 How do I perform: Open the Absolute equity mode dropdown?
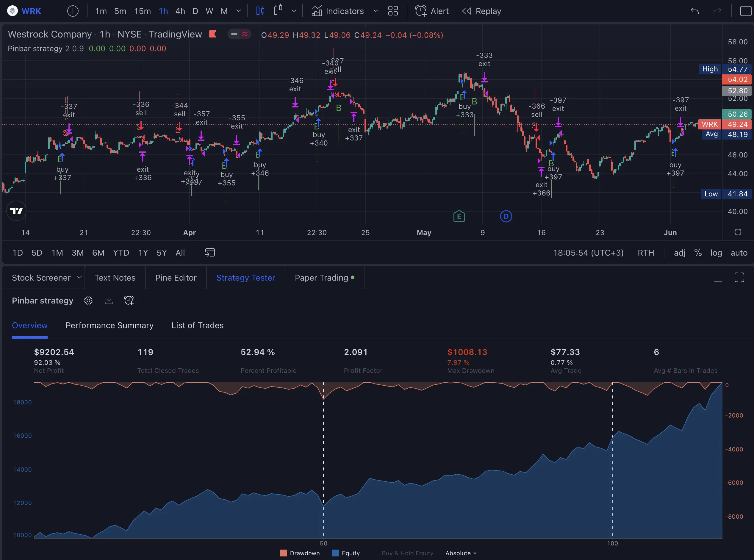click(461, 553)
